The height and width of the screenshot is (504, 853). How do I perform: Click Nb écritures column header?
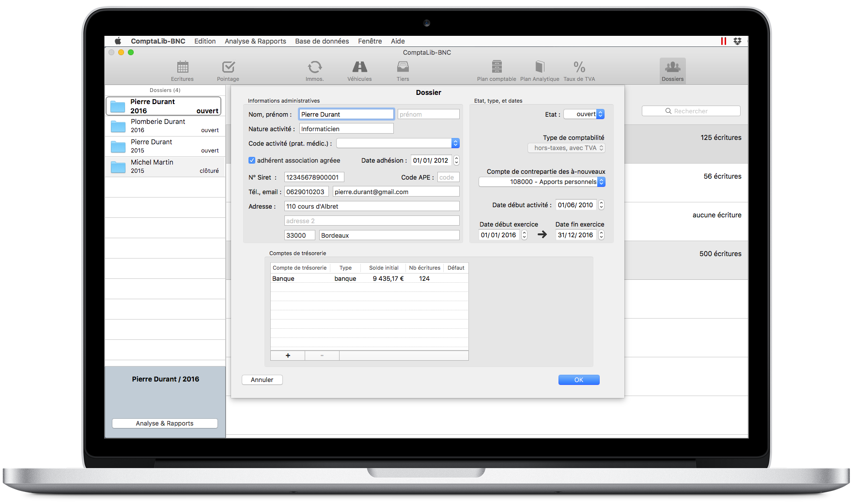425,268
